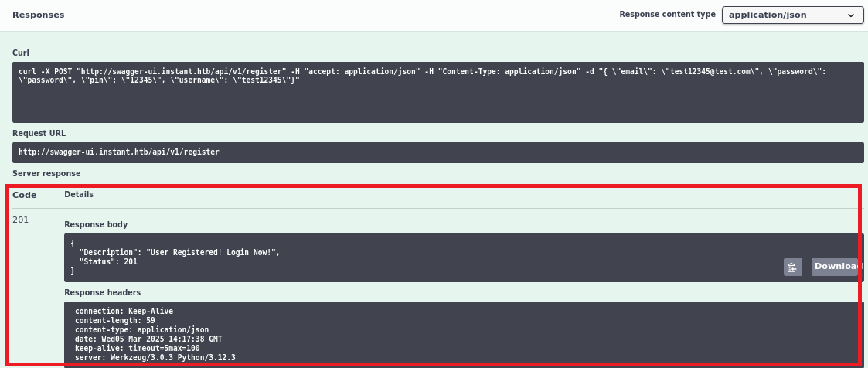Copy response body to clipboard
The image size is (868, 368).
pos(791,267)
